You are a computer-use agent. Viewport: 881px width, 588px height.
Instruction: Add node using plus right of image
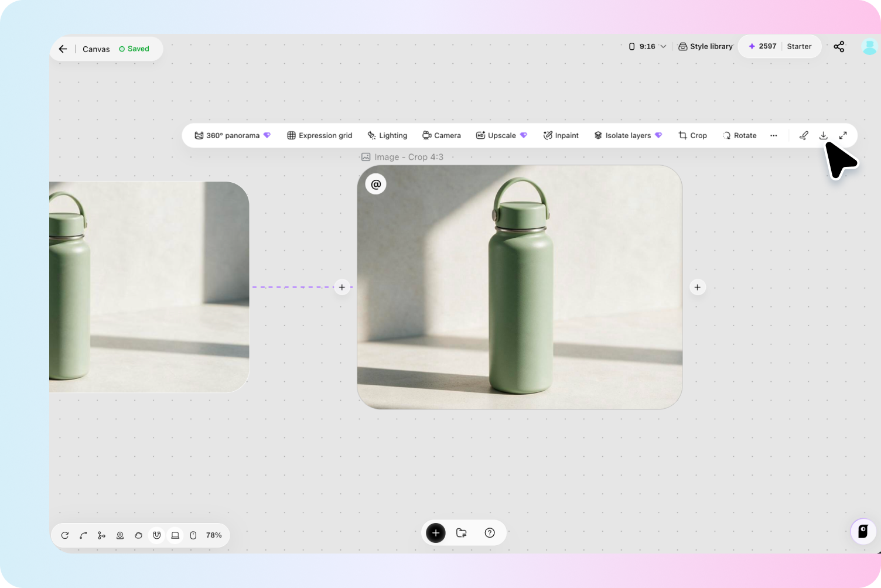[697, 287]
